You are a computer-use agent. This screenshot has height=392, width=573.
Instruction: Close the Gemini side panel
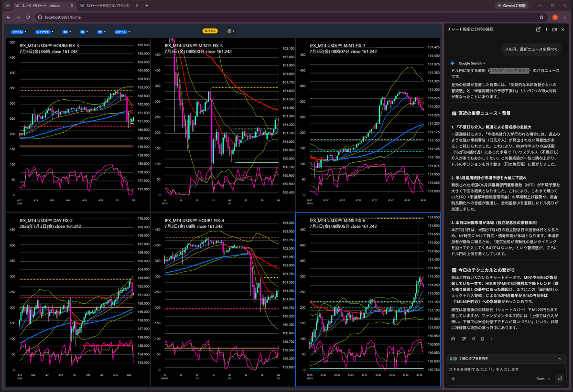[x=563, y=30]
